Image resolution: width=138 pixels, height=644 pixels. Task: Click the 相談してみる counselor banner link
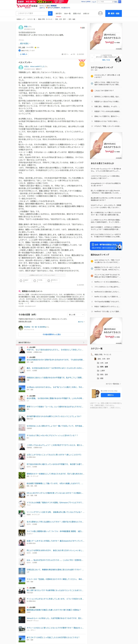pyautogui.click(x=106, y=60)
